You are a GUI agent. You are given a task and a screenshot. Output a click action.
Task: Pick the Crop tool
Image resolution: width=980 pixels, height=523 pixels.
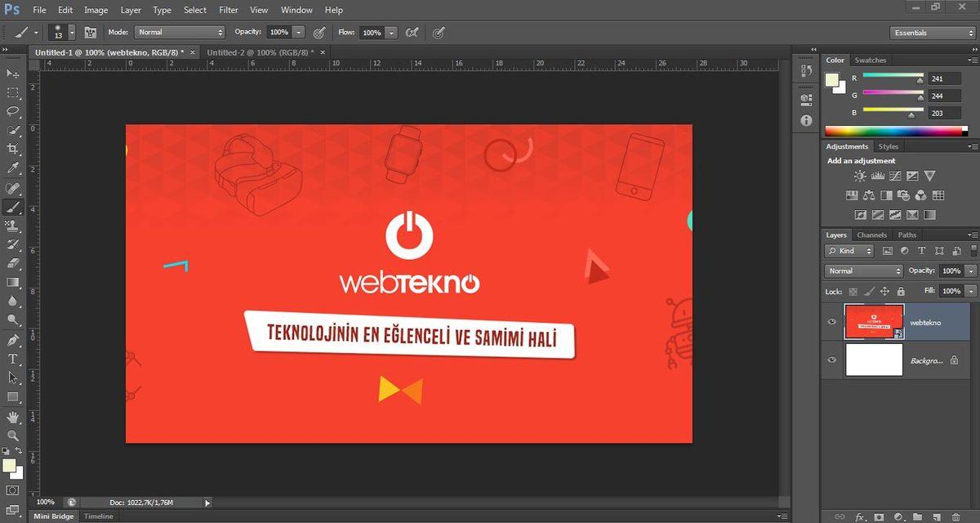13,149
